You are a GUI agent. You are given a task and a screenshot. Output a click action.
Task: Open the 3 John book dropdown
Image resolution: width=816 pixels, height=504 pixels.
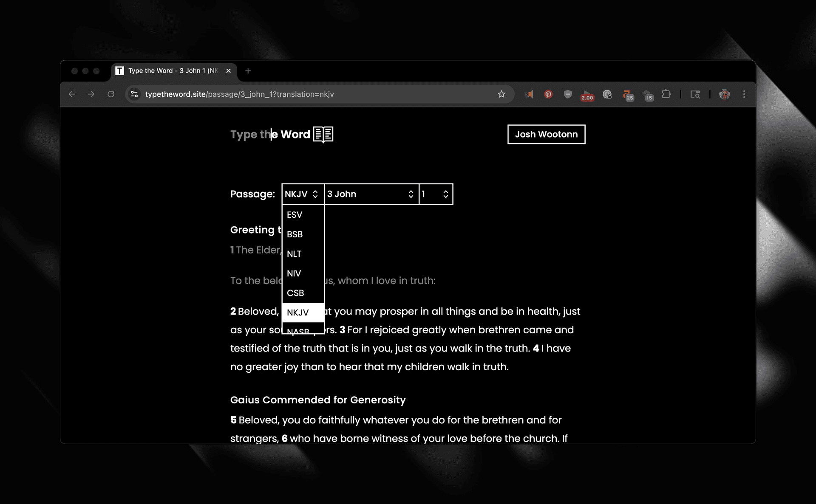(x=371, y=194)
